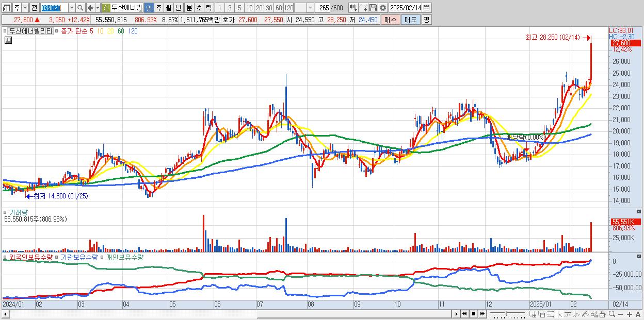The image size is (644, 320).
Task: Open the stock code search magnifier
Action: pyautogui.click(x=81, y=8)
